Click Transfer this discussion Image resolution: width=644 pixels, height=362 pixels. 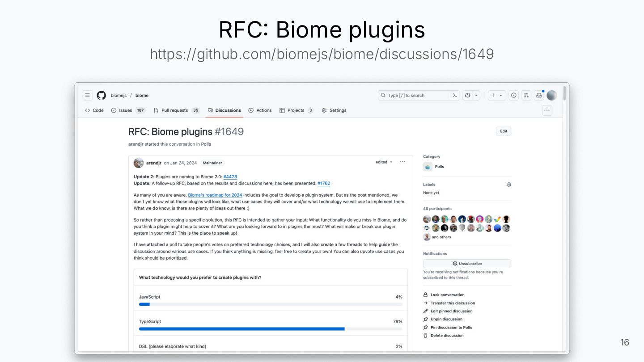pyautogui.click(x=449, y=303)
